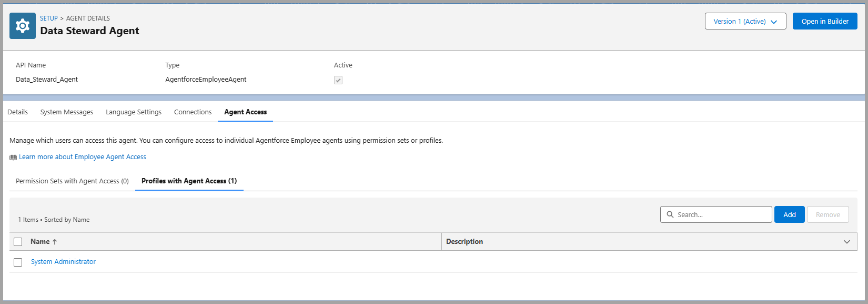The height and width of the screenshot is (304, 868).
Task: Click the search magnifier icon
Action: click(670, 214)
